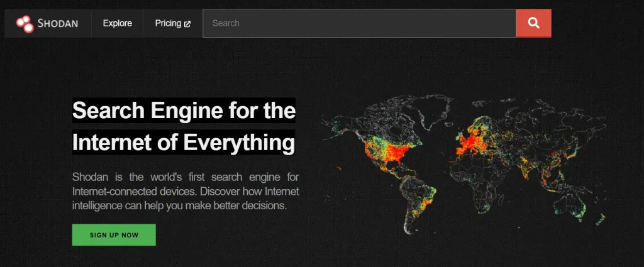Click the Shodan logo icon
Viewport: 644px width, 267px height.
(x=25, y=24)
